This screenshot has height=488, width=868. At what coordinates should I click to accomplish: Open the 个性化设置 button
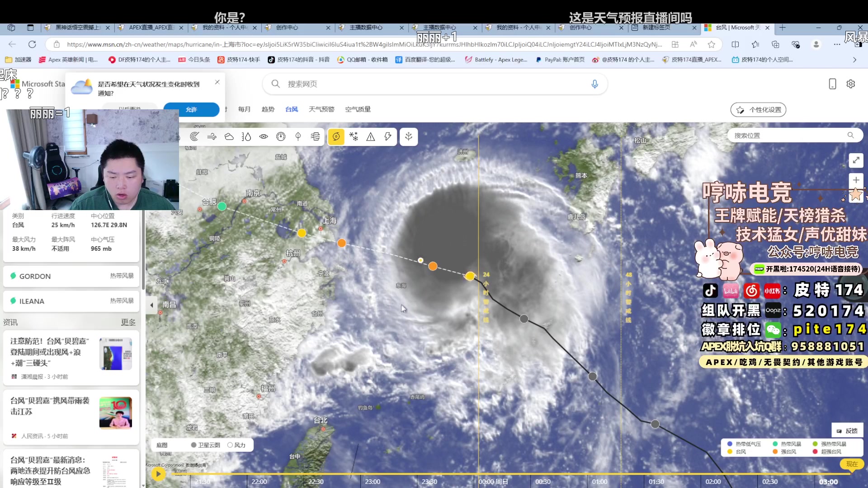[759, 110]
